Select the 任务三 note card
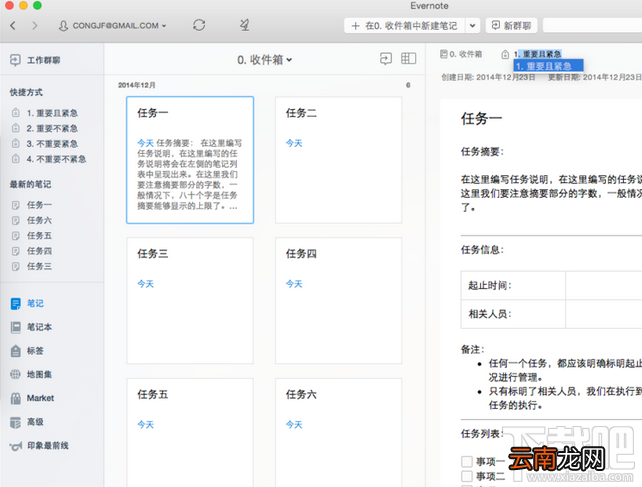642x487 pixels. (190, 301)
